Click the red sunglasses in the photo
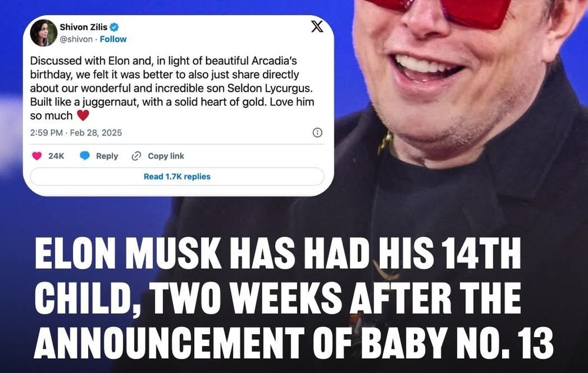Image resolution: width=588 pixels, height=373 pixels. click(x=440, y=11)
